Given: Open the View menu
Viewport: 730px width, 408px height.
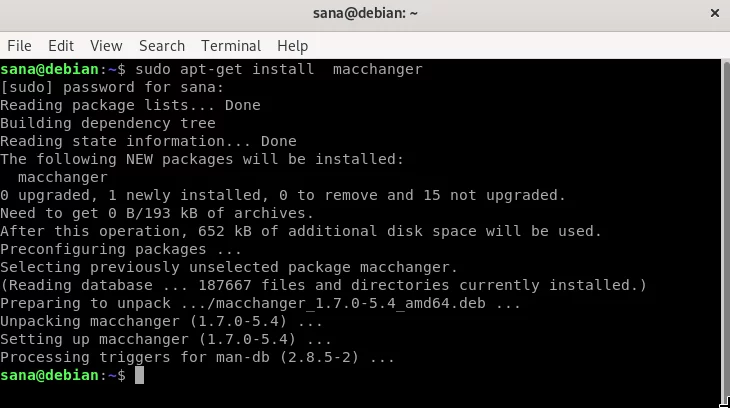Looking at the screenshot, I should click(106, 46).
